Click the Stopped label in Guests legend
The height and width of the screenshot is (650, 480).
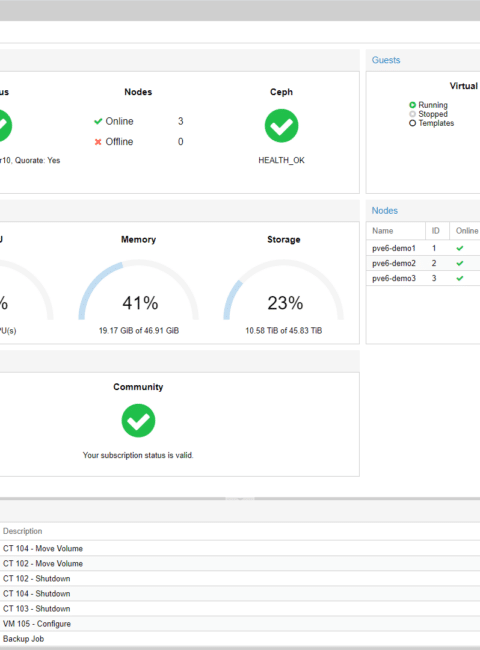click(x=433, y=114)
